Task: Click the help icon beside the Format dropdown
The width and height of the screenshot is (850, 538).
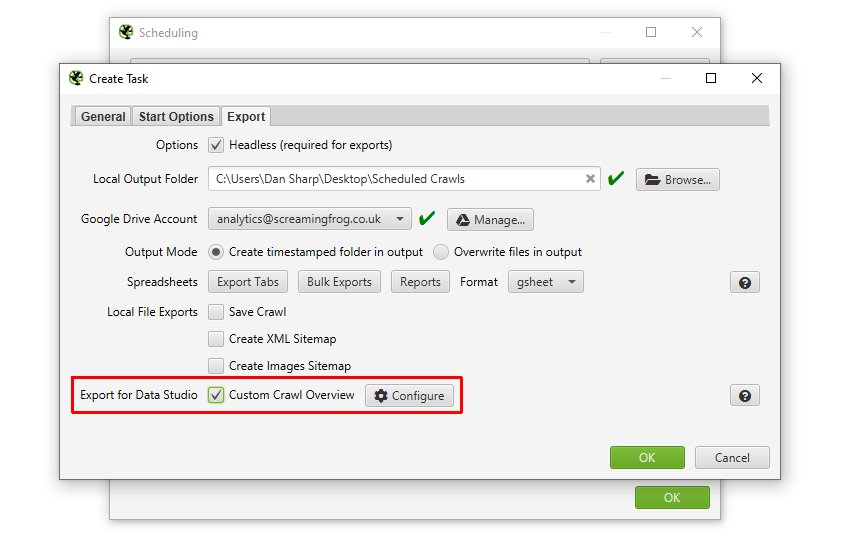Action: pyautogui.click(x=745, y=283)
